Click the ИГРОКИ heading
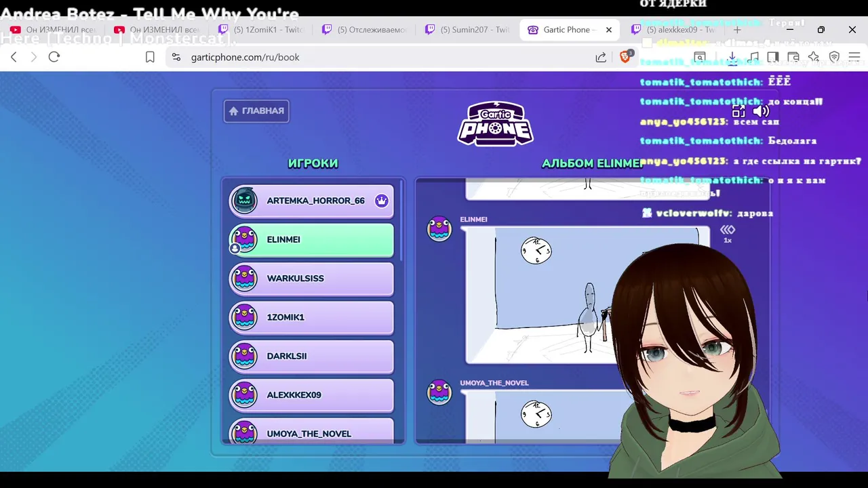Screen dimensions: 868x488 [x=313, y=163]
